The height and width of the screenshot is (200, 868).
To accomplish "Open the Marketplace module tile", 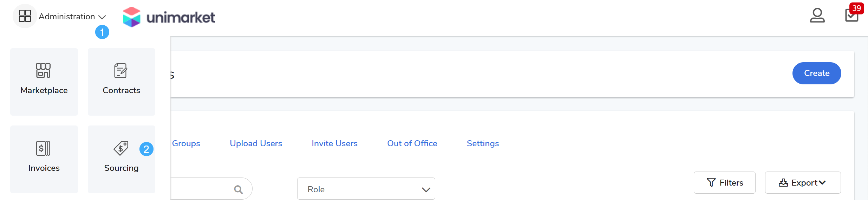I will (44, 82).
